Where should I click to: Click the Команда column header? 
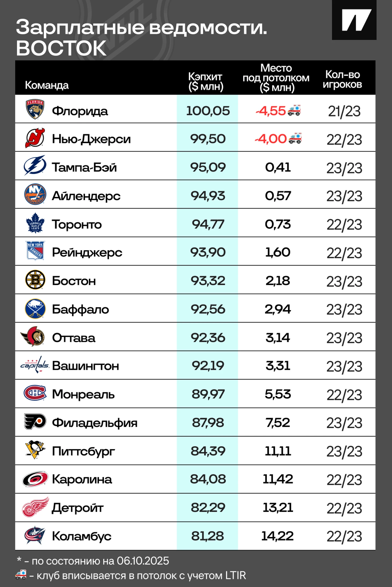47,85
